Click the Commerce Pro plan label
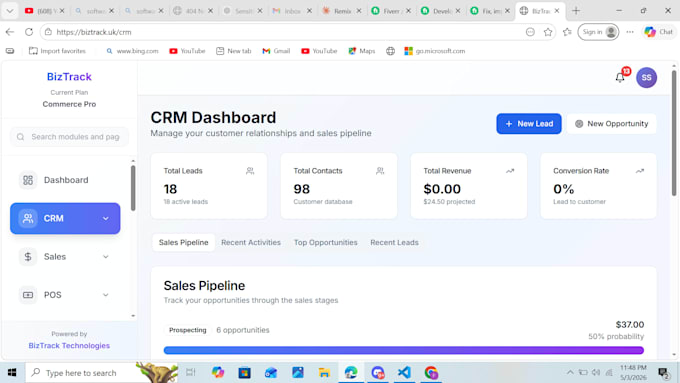Screen dimensions: 680x383 pos(69,104)
